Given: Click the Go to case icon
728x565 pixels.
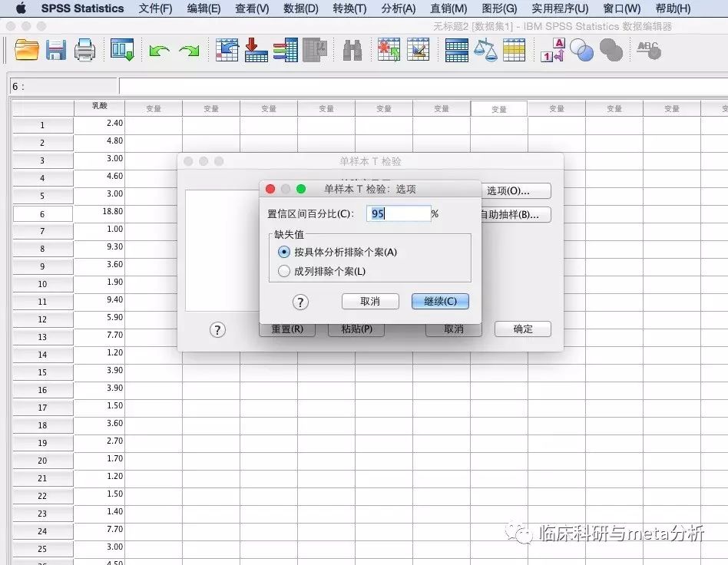Looking at the screenshot, I should click(x=227, y=50).
